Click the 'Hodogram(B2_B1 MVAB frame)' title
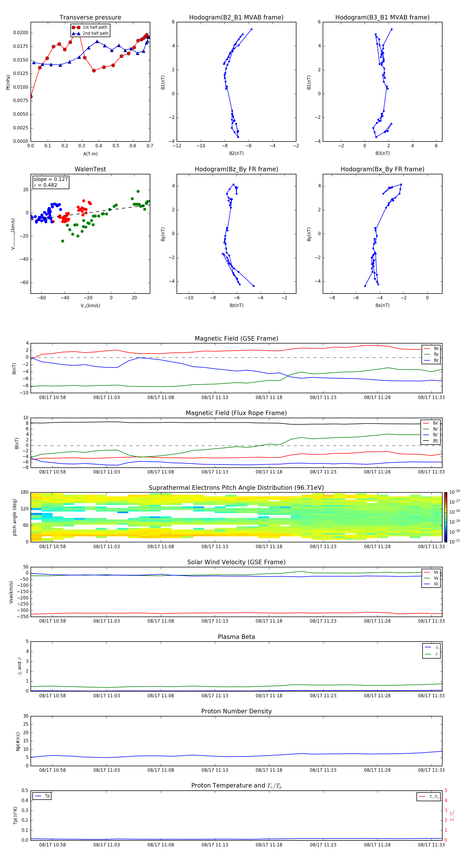 (236, 17)
